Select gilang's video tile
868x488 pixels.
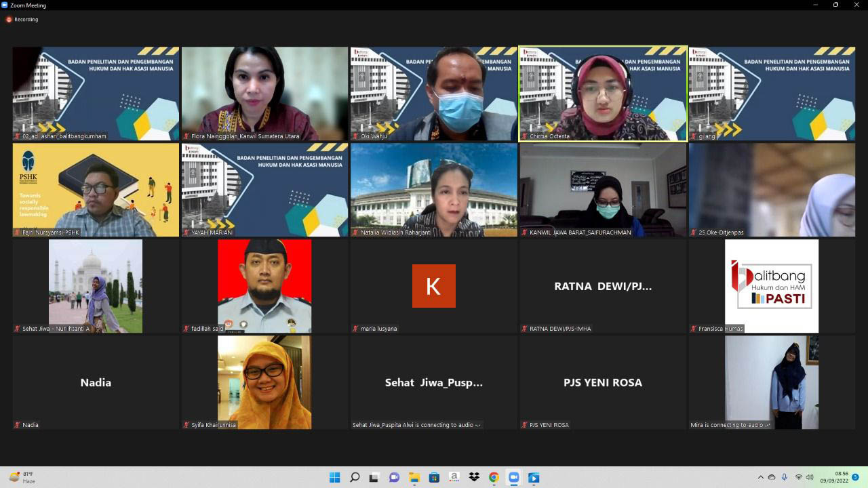pos(772,94)
